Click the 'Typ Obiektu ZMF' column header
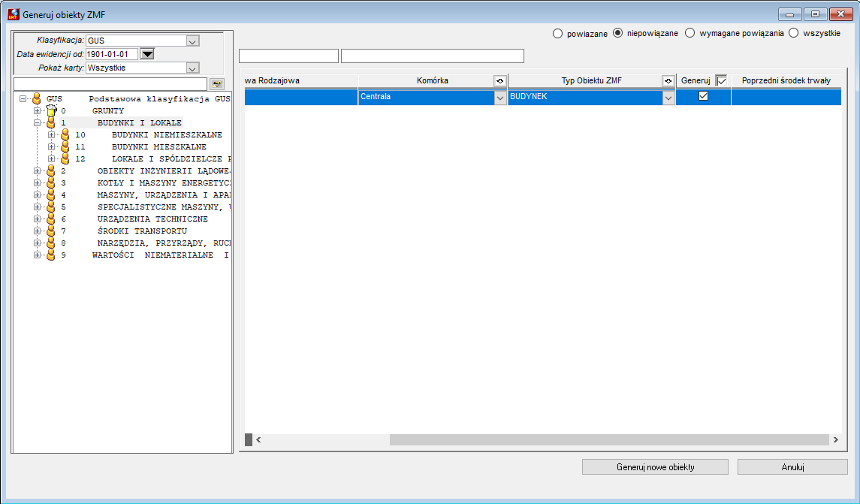This screenshot has height=504, width=860. 591,80
